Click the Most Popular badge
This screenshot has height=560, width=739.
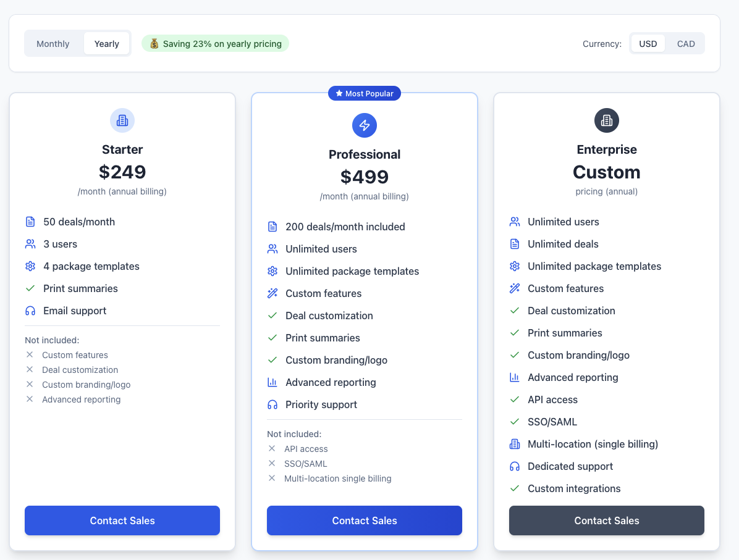(365, 93)
